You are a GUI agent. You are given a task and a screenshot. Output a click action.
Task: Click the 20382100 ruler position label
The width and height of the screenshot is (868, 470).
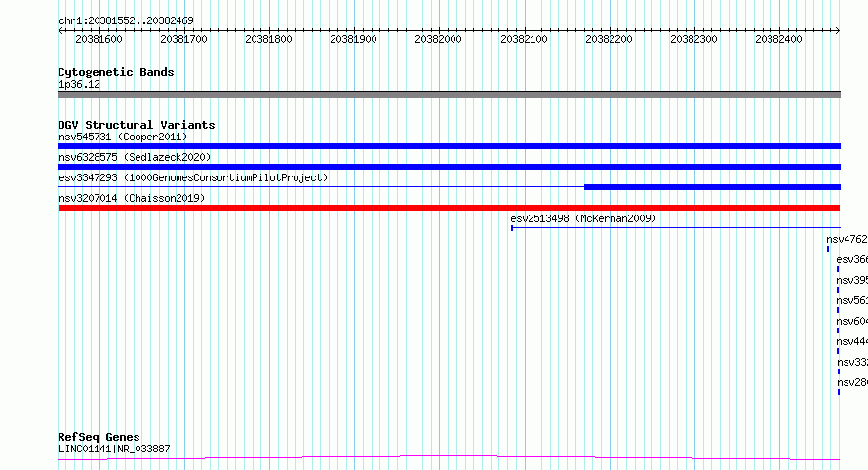524,39
